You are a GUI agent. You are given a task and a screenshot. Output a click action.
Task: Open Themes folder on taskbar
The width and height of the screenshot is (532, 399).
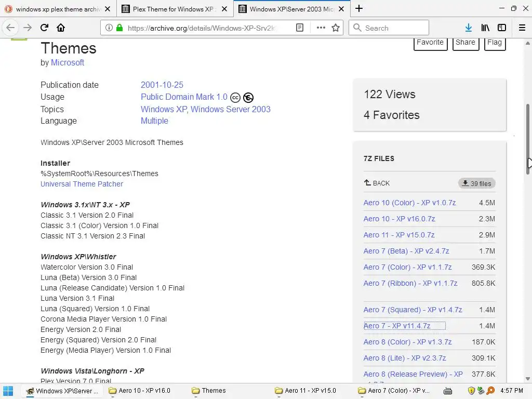(x=209, y=391)
